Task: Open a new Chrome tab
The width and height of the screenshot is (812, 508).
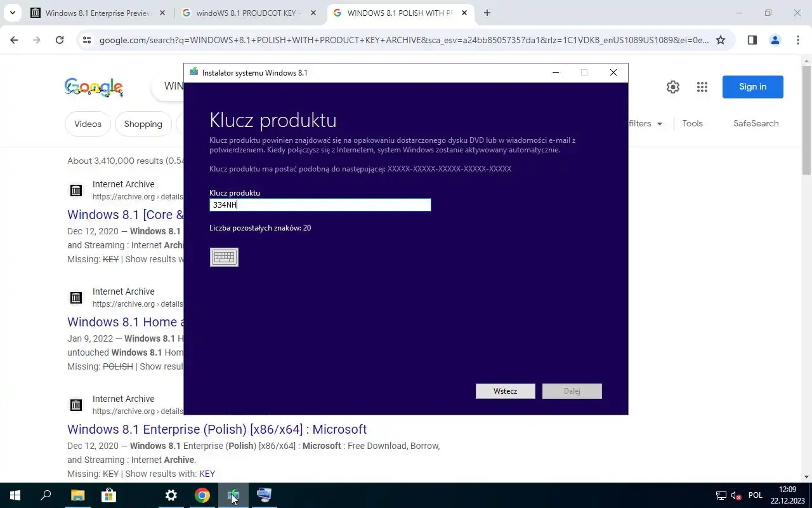Action: point(487,13)
